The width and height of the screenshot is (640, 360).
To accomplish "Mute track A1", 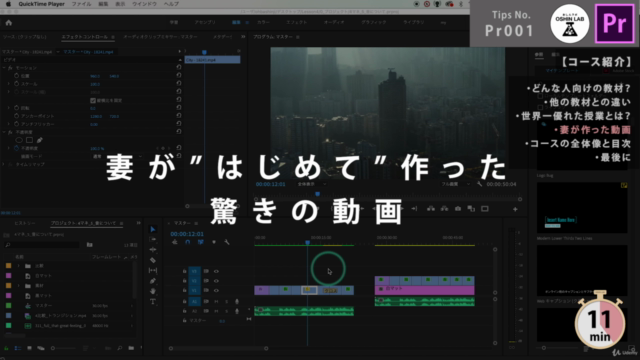I will tap(216, 301).
